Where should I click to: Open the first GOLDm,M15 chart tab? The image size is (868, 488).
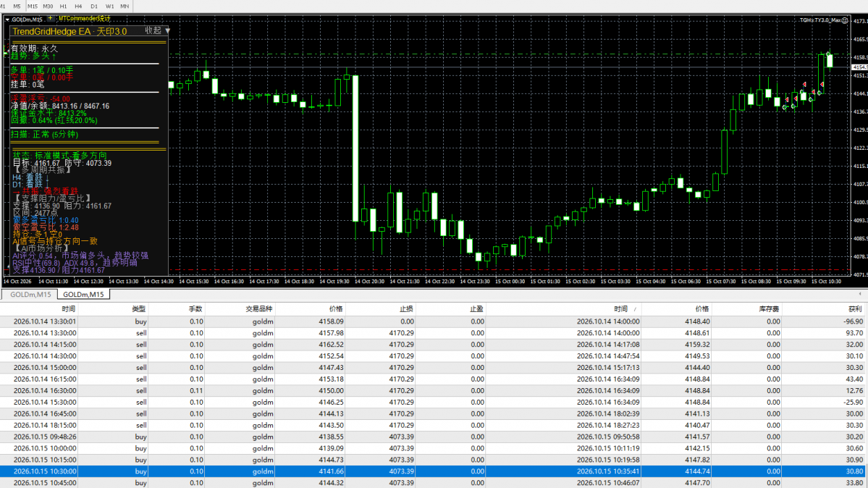click(x=30, y=294)
